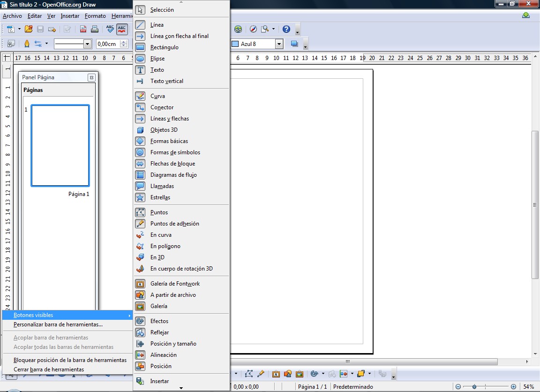
Task: Select Botones visibles menu entry
Action: (x=67, y=315)
